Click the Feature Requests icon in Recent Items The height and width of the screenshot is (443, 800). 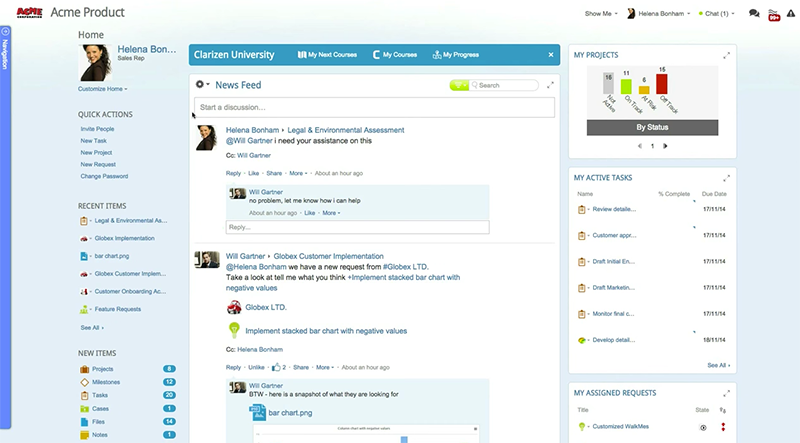(x=84, y=309)
